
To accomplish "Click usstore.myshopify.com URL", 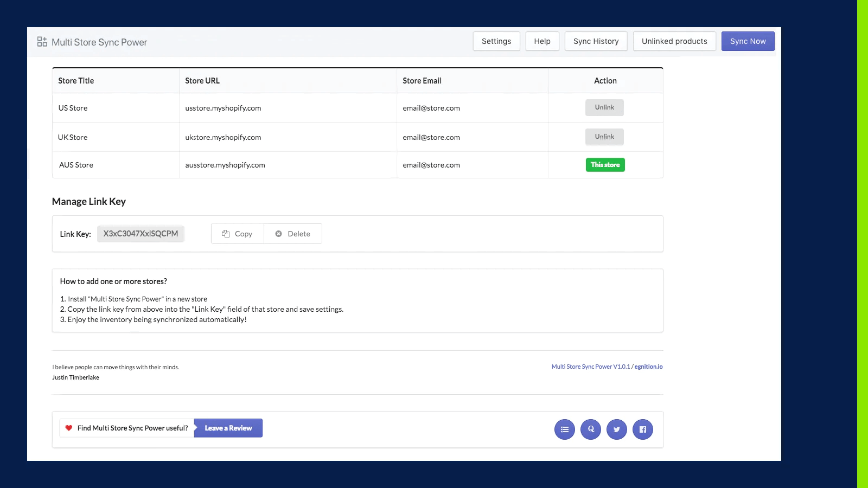I will pos(223,108).
